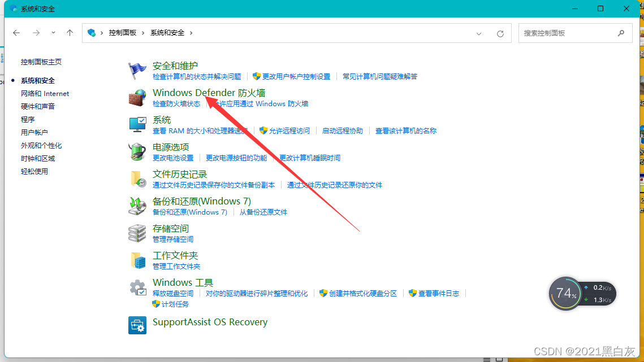Expand chevron after 控制面板 in breadcrumb
The height and width of the screenshot is (362, 644).
143,33
